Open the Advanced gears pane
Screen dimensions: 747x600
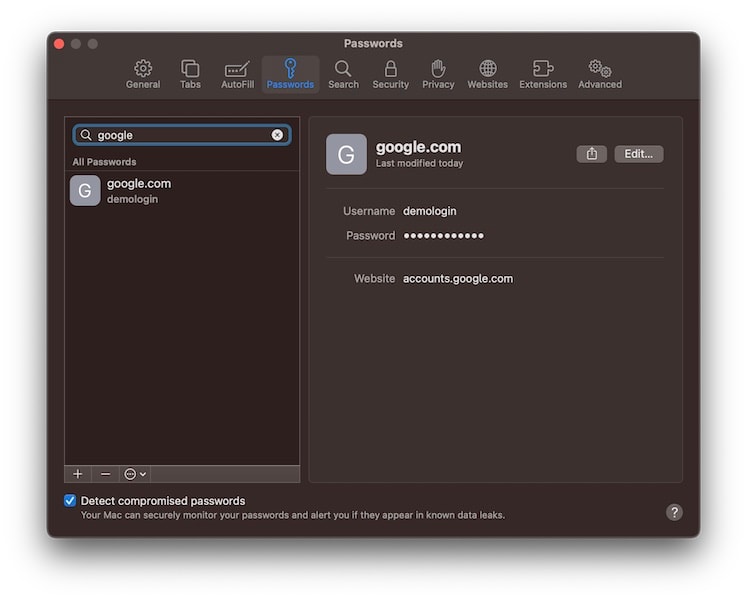pyautogui.click(x=600, y=74)
